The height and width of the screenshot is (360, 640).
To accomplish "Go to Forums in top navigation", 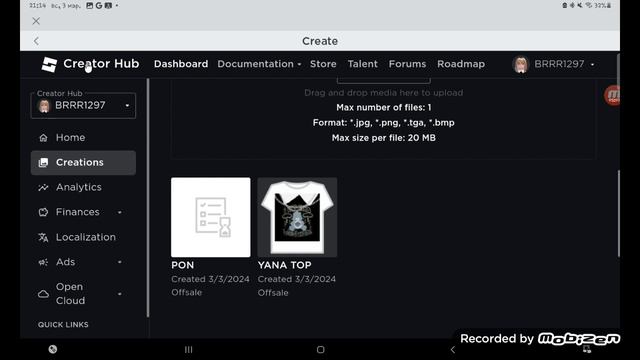I will [x=407, y=64].
